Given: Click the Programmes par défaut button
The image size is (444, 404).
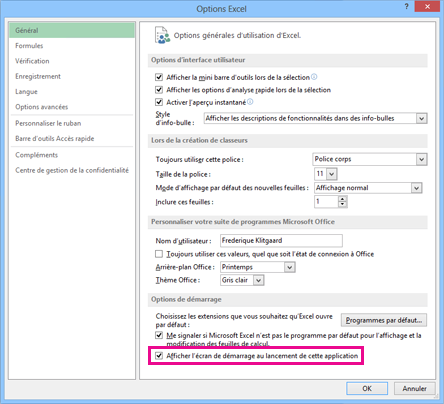Looking at the screenshot, I should click(x=384, y=320).
